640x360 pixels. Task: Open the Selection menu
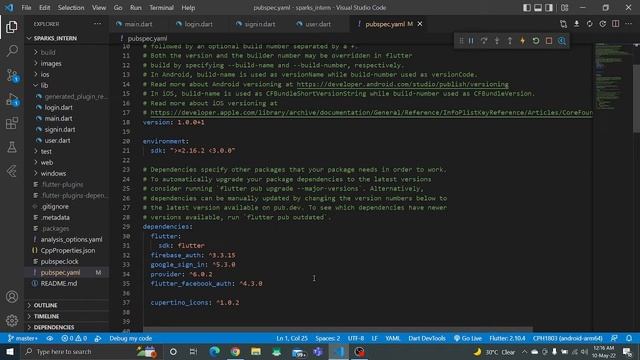(x=71, y=7)
